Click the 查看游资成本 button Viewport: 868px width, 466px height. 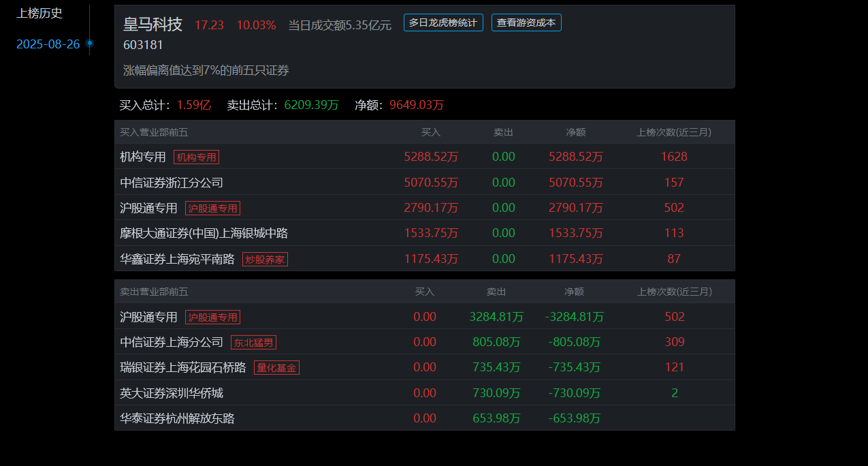point(526,22)
